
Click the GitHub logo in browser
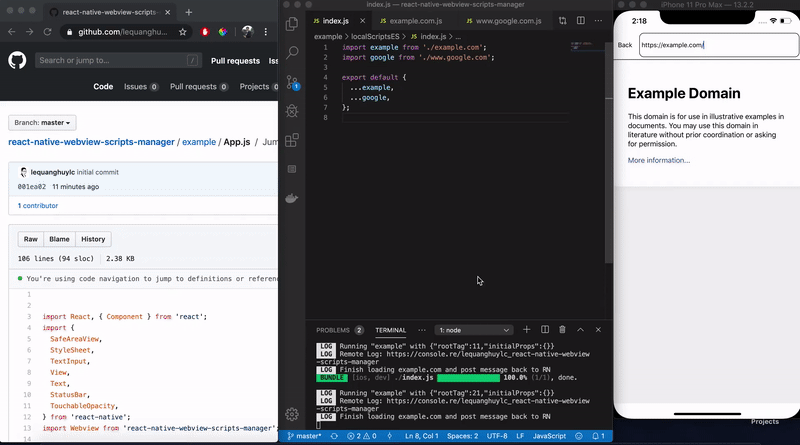click(x=17, y=60)
